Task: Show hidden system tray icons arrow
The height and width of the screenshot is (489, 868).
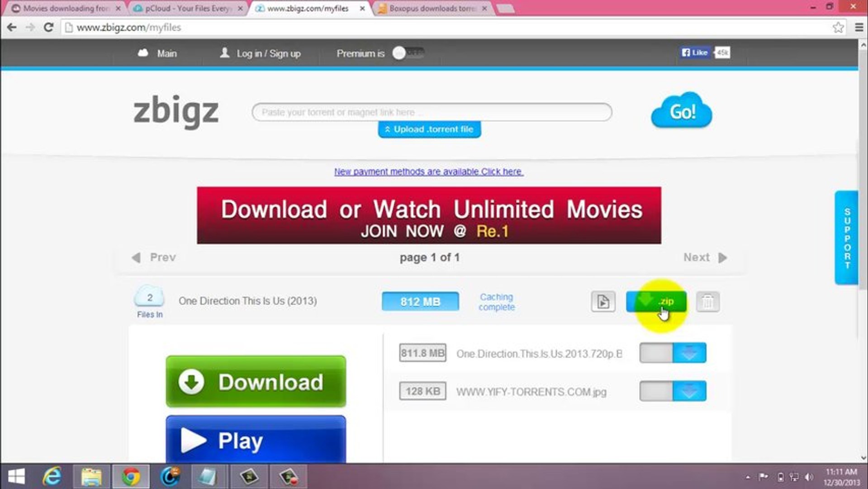Action: pyautogui.click(x=748, y=477)
